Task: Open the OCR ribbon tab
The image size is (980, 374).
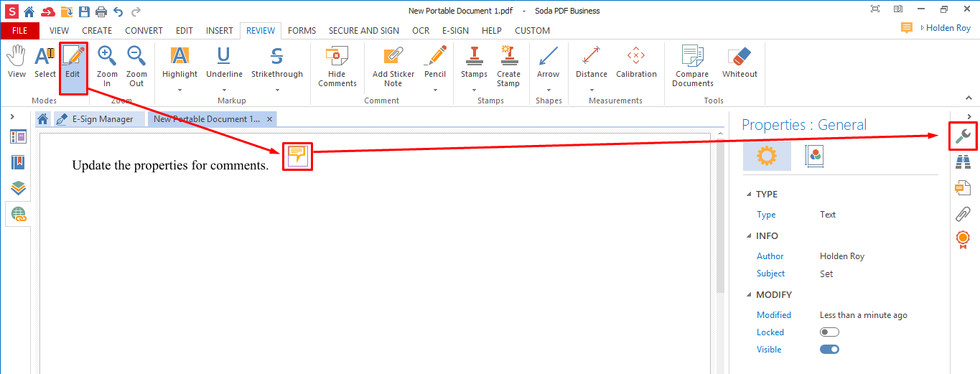Action: point(421,31)
